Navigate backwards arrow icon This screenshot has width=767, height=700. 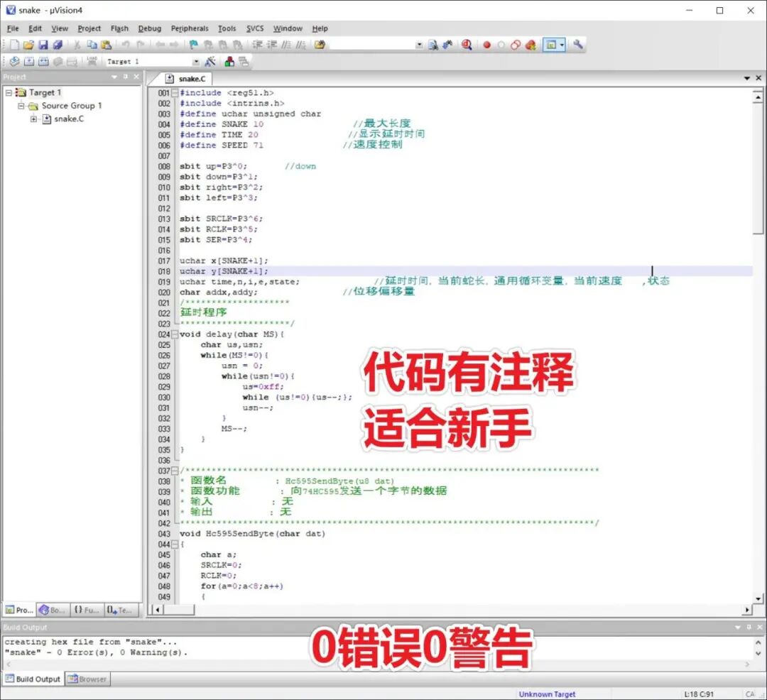pyautogui.click(x=160, y=45)
